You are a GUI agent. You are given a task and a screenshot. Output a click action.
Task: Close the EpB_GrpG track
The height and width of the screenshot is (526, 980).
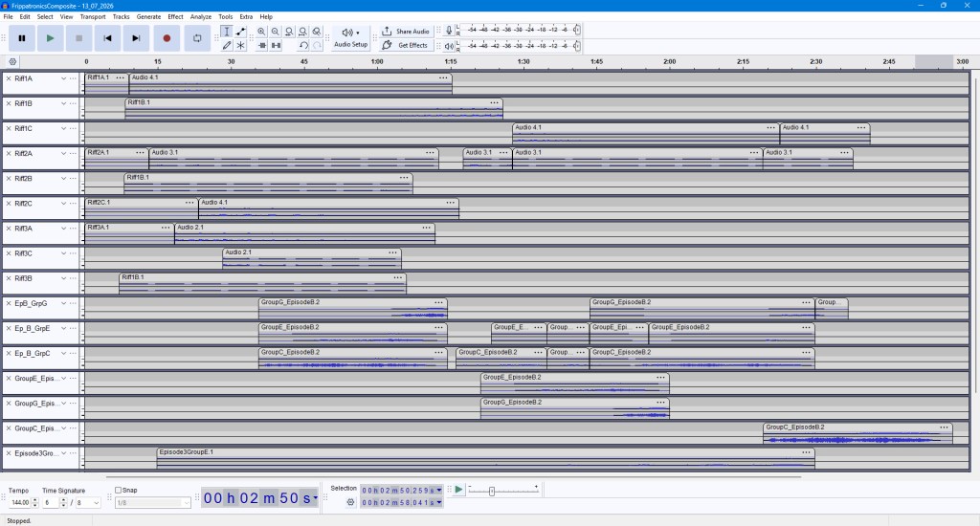(9, 303)
